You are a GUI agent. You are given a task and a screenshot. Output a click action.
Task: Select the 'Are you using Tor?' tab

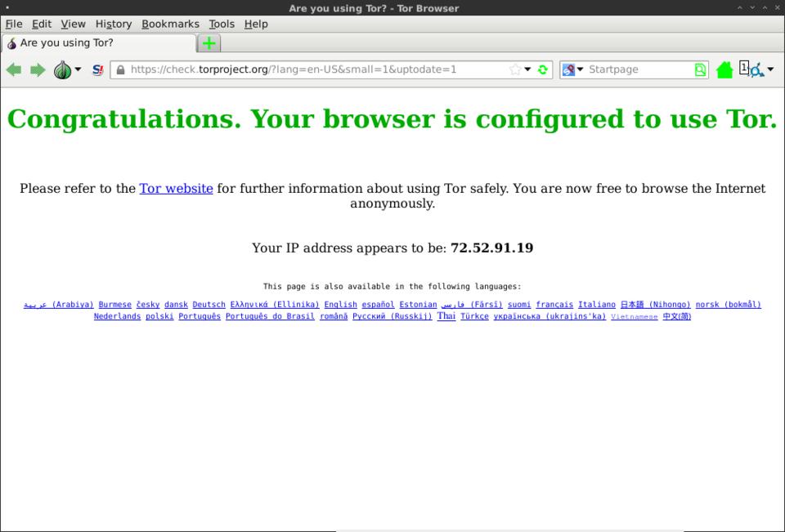pos(98,42)
